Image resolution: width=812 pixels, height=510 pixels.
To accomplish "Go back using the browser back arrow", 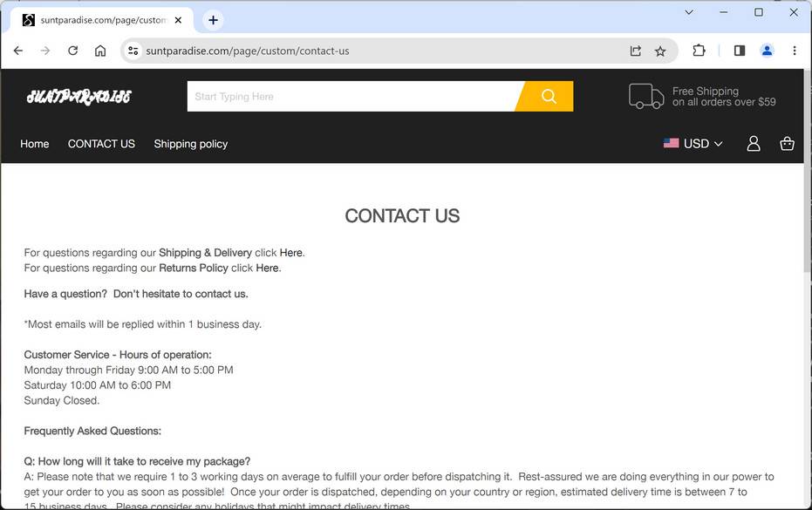I will (18, 51).
